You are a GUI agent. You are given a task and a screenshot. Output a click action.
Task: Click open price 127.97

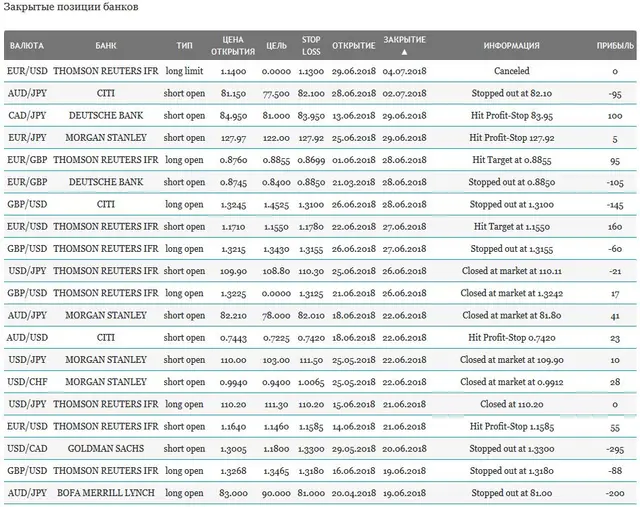point(233,138)
